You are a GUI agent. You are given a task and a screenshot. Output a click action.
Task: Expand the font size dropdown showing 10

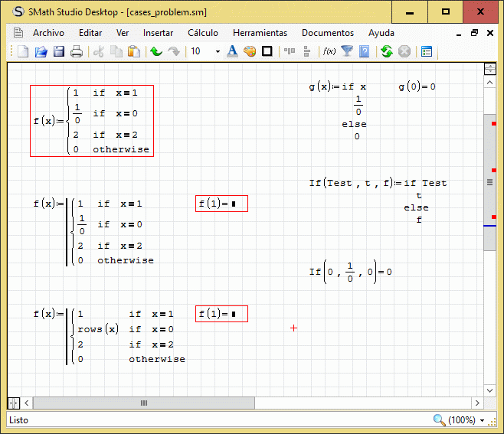coord(218,51)
